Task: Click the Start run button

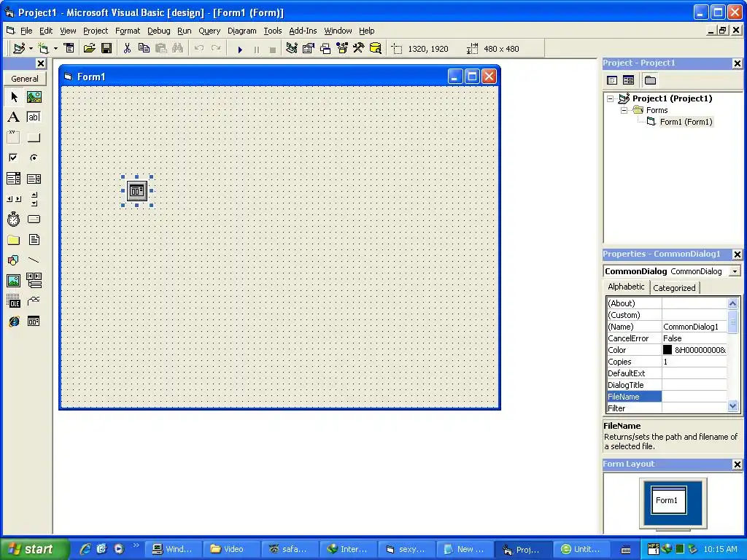Action: [x=240, y=49]
